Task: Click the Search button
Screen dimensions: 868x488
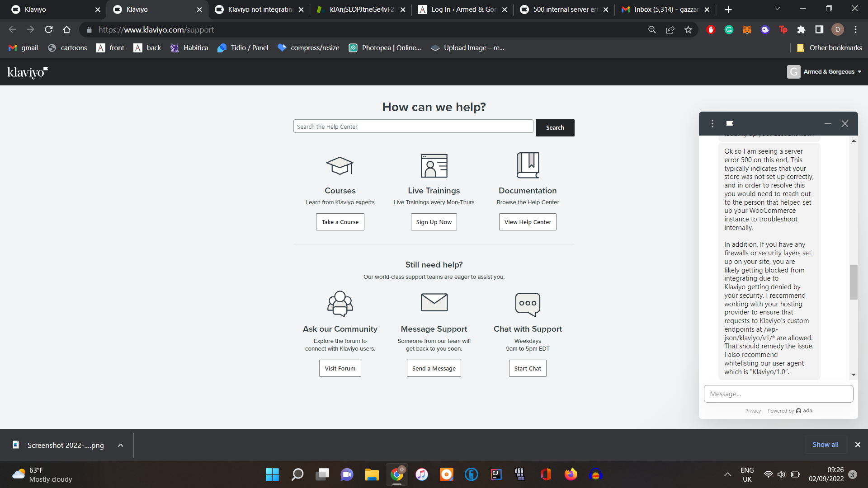Action: coord(555,128)
